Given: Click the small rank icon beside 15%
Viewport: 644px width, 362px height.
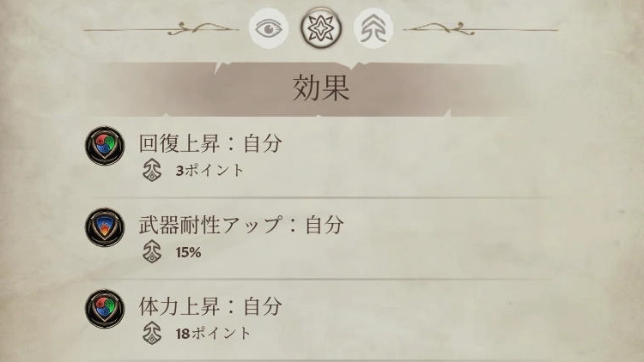Looking at the screenshot, I should point(153,252).
